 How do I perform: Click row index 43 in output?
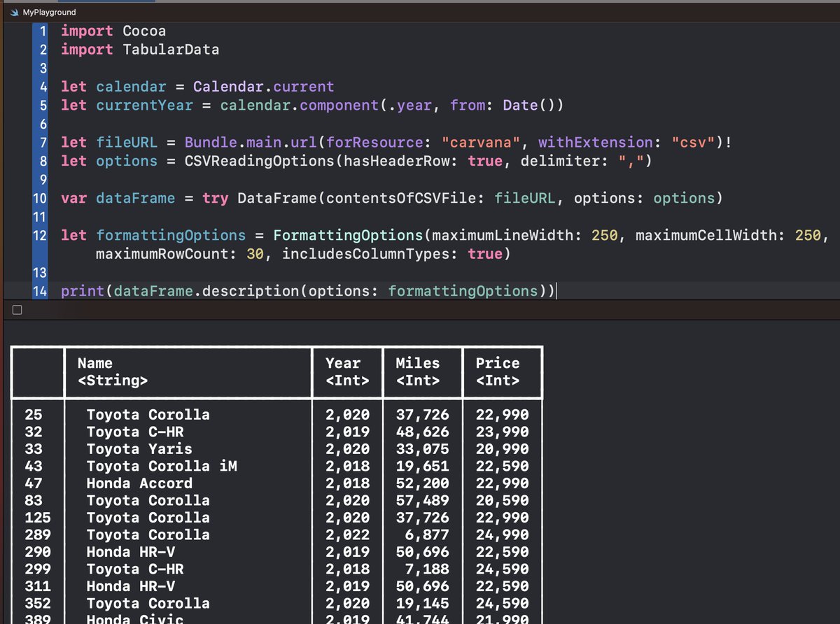click(34, 466)
